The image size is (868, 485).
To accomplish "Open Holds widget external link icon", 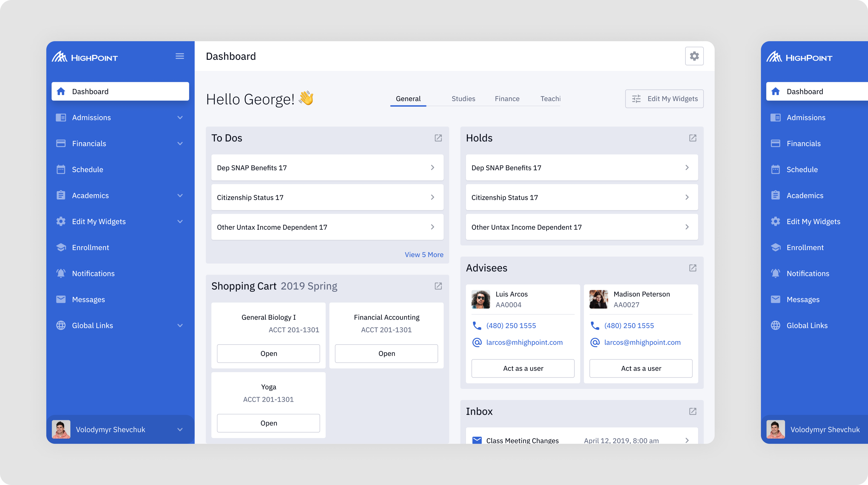I will click(x=692, y=138).
